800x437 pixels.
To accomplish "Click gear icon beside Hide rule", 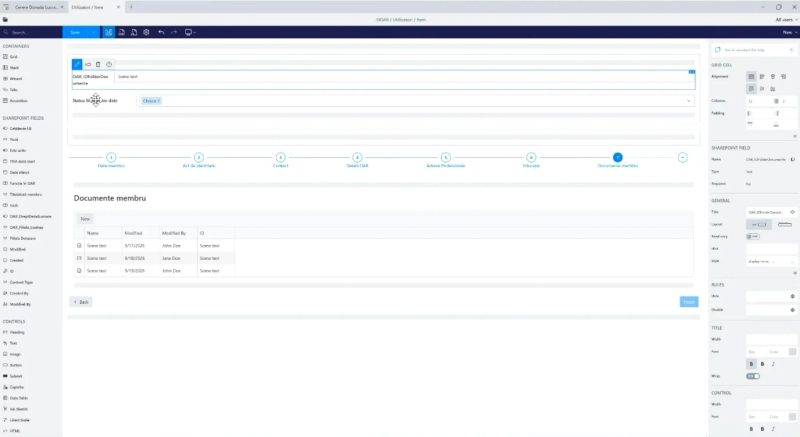I will point(792,296).
